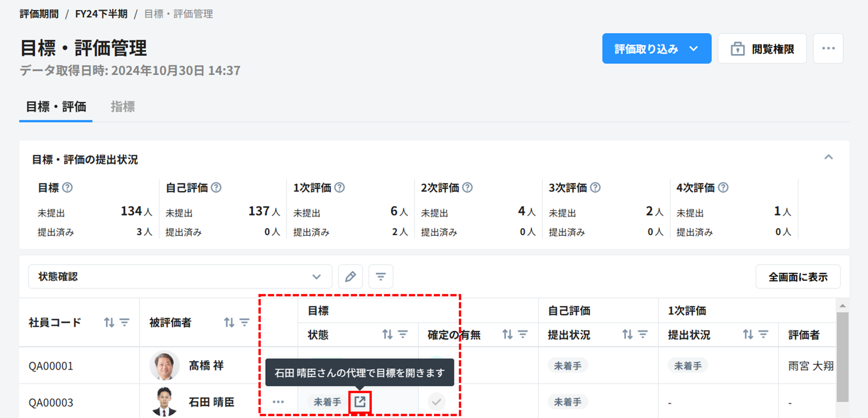Click the table's vertical scrollbar

[842, 356]
